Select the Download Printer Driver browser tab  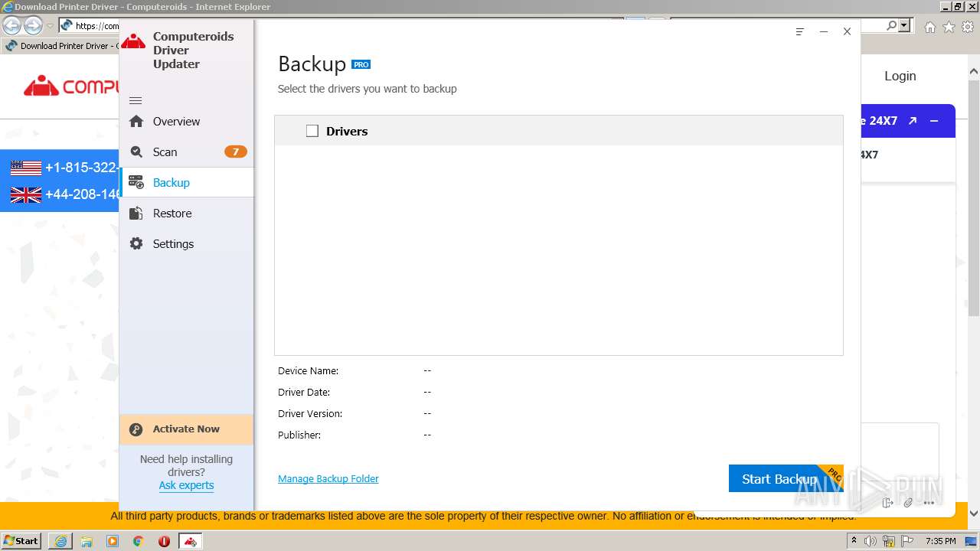pos(60,46)
